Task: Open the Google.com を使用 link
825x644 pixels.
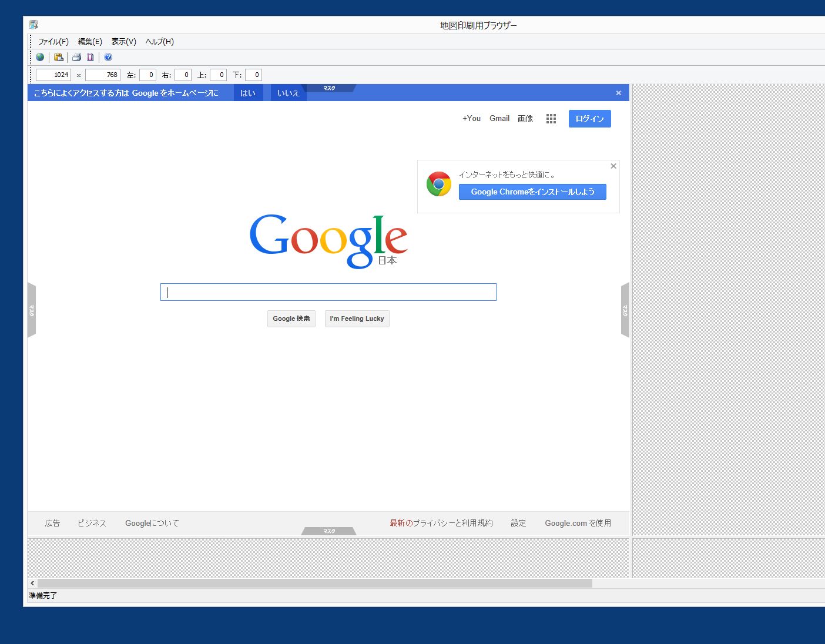Action: pos(578,523)
